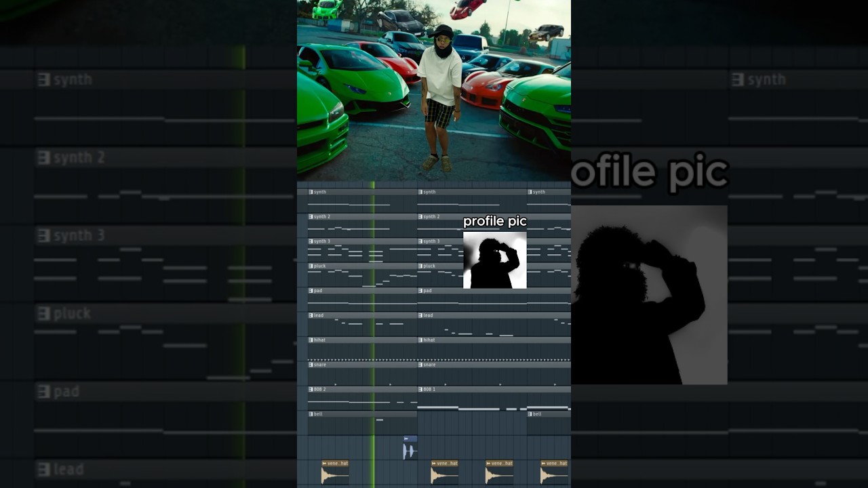Open the leftmost synth 2 clip's menu icon
The width and height of the screenshot is (868, 488).
click(x=311, y=217)
